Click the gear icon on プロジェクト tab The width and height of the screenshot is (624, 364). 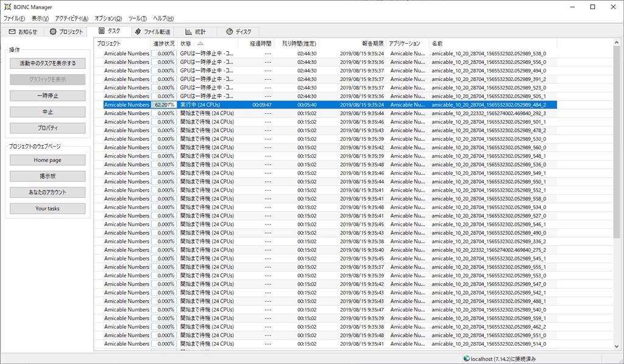(x=53, y=32)
